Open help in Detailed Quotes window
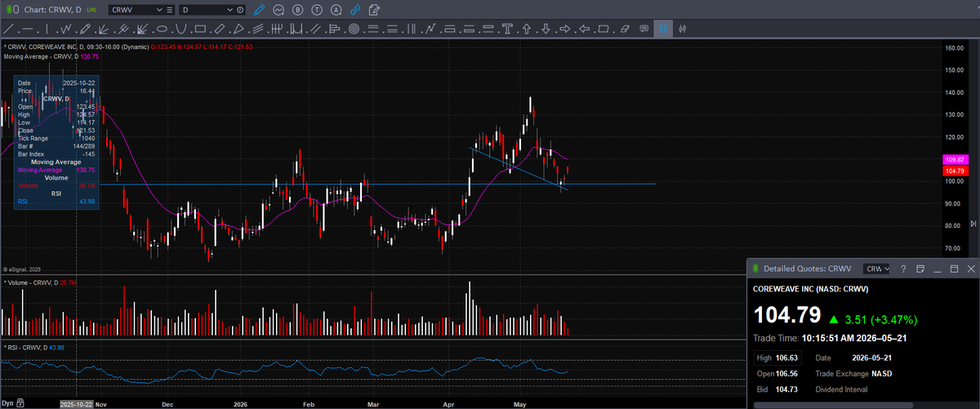The width and height of the screenshot is (980, 409). (x=903, y=268)
